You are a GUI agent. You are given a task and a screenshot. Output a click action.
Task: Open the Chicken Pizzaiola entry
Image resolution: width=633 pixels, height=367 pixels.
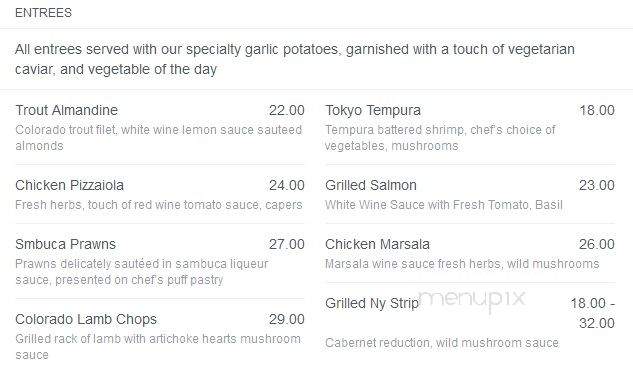coord(69,185)
